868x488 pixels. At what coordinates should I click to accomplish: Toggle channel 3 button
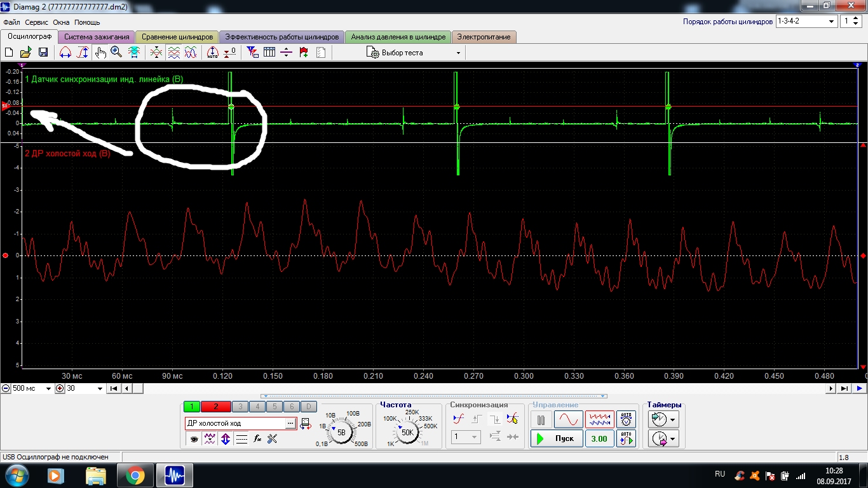(x=240, y=407)
